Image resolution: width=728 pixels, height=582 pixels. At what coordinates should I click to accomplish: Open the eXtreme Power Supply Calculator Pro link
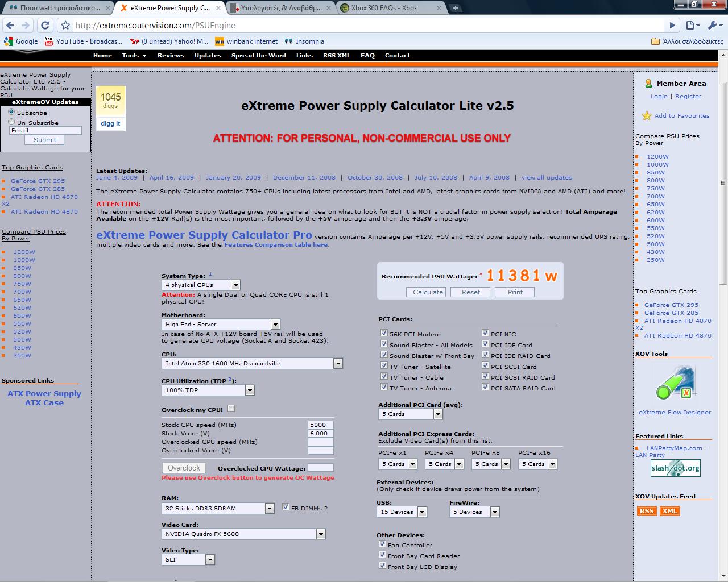pyautogui.click(x=204, y=235)
